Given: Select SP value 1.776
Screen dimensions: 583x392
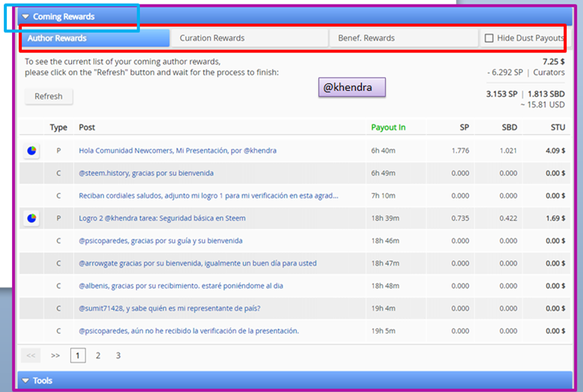Looking at the screenshot, I should (x=460, y=151).
